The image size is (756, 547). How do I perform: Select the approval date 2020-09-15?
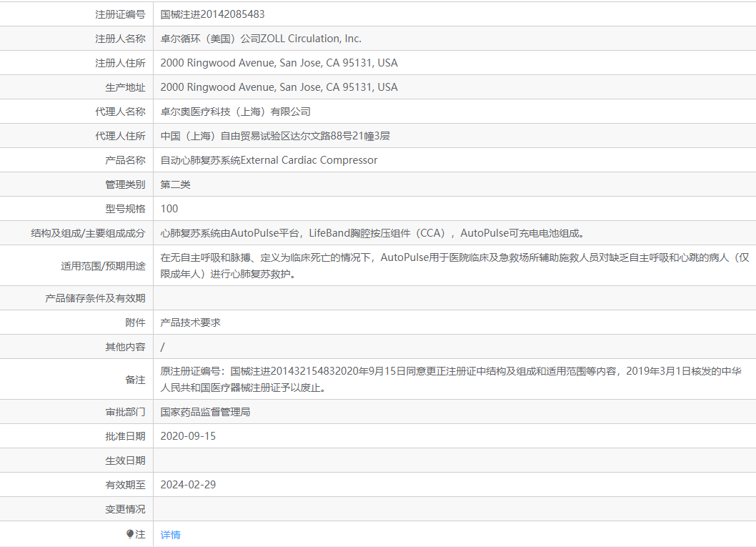point(188,436)
